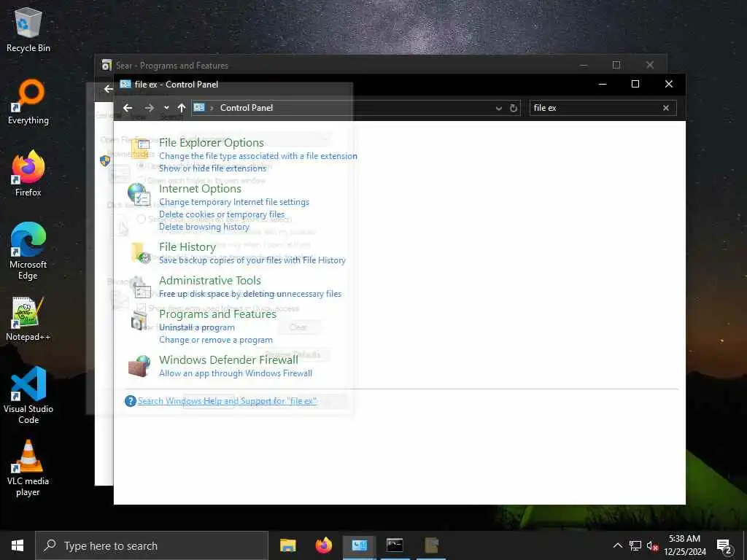Viewport: 747px width, 560px height.
Task: Click the Internet Options globe icon
Action: click(x=139, y=195)
